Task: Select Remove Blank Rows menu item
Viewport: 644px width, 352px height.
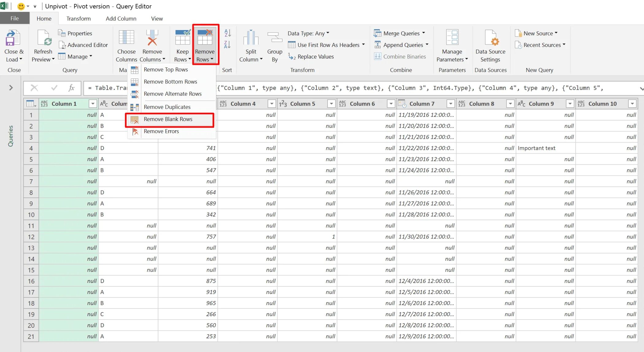Action: pyautogui.click(x=168, y=119)
